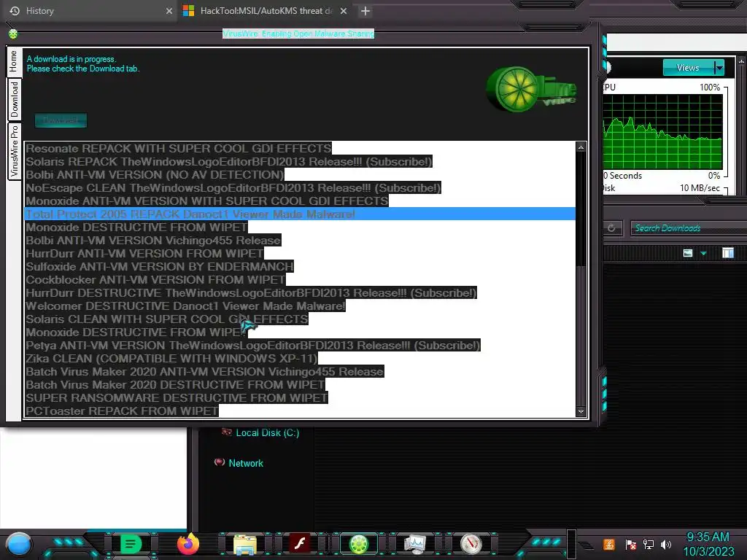Close the HackTool:MSIL/AutoKMS tab
This screenshot has height=560, width=747.
pyautogui.click(x=344, y=11)
